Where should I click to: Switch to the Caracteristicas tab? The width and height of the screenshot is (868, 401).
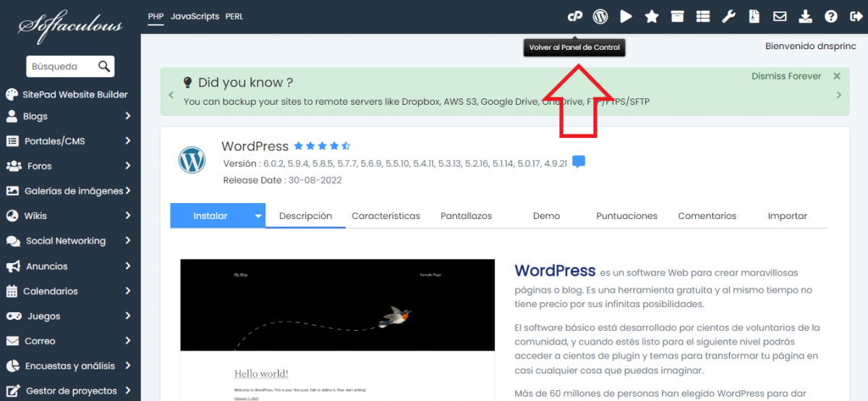pyautogui.click(x=386, y=216)
